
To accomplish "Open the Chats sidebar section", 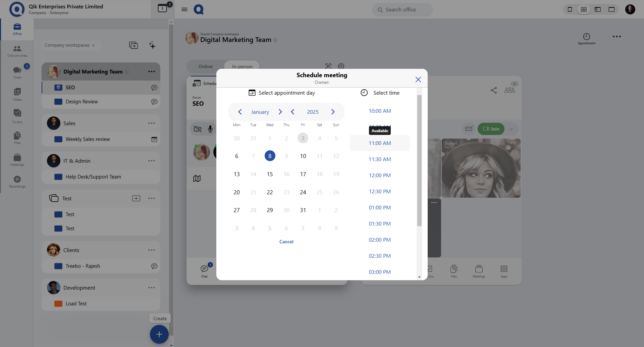I will click(17, 72).
